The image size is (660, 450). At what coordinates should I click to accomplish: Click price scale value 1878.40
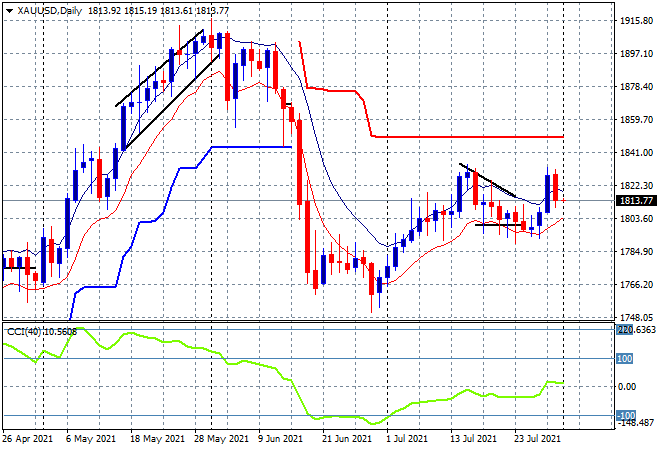[636, 86]
